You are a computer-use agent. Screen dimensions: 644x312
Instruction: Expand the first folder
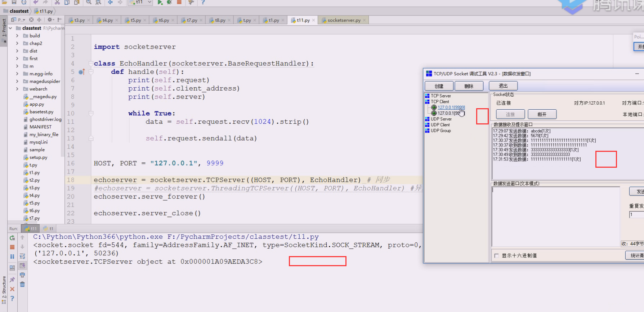point(17,58)
